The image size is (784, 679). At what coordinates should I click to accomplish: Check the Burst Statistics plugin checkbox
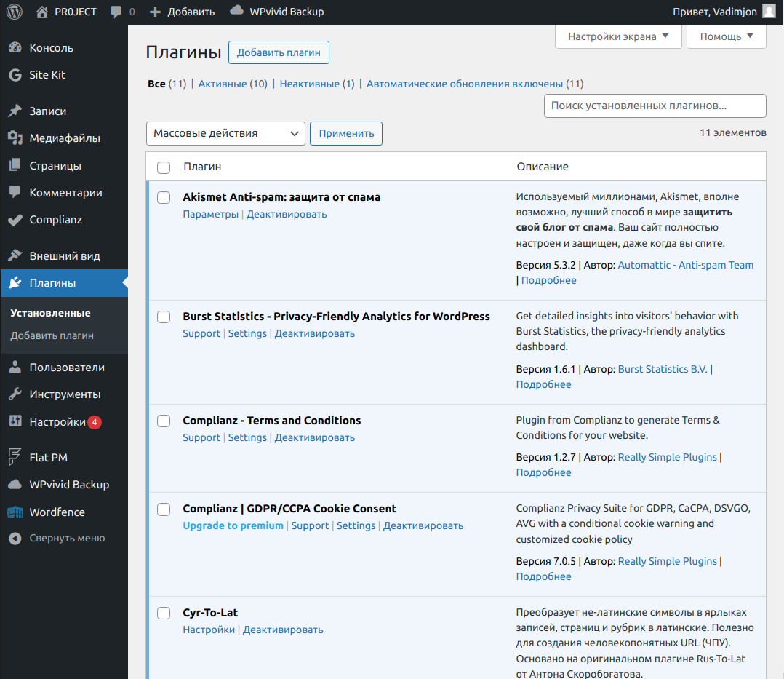[x=164, y=317]
